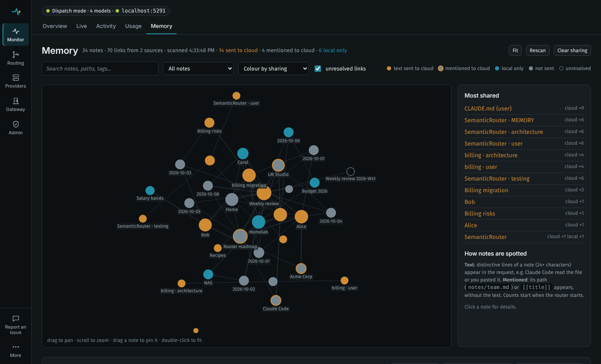601x364 pixels.
Task: Select the Claude Code graph node
Action: tap(276, 300)
